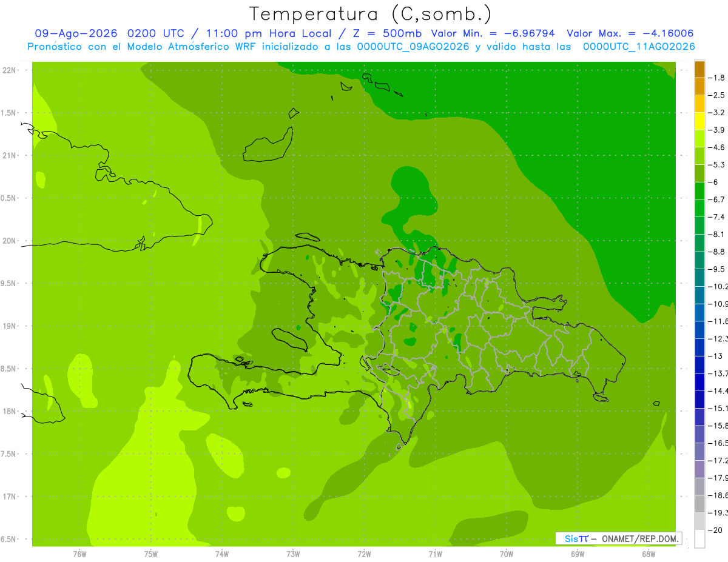
Task: Click the "-20" legend value
Action: 715,530
